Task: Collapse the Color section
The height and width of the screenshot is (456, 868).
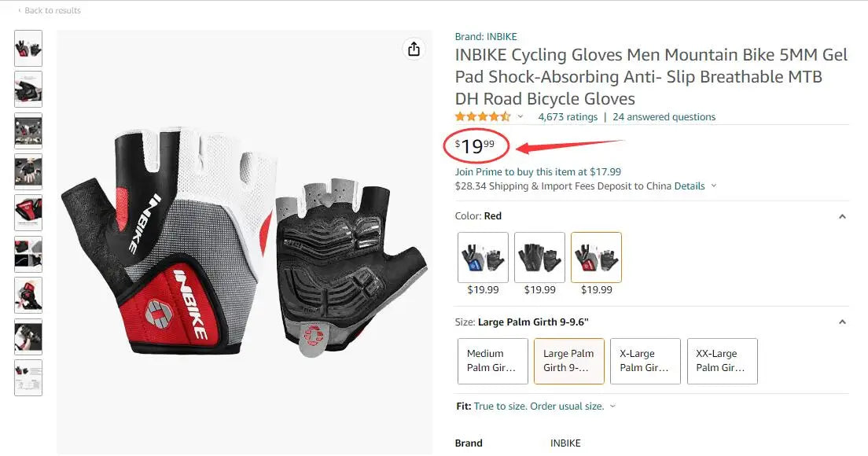Action: (842, 216)
